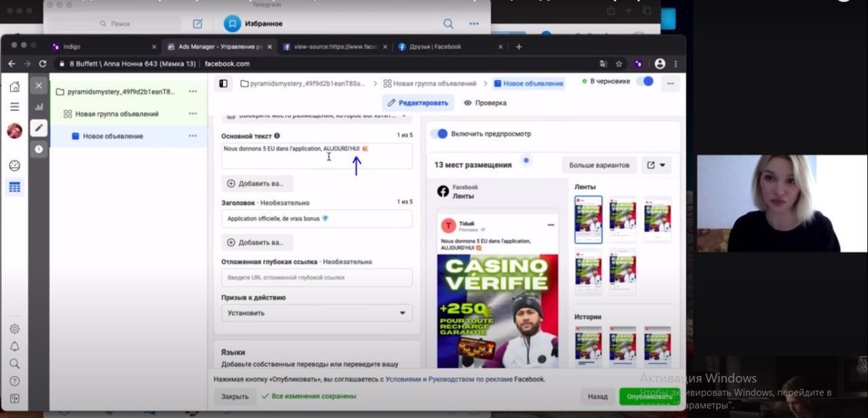Click the Отложенная глубокая ссылка URL field
The image size is (868, 418).
(317, 278)
